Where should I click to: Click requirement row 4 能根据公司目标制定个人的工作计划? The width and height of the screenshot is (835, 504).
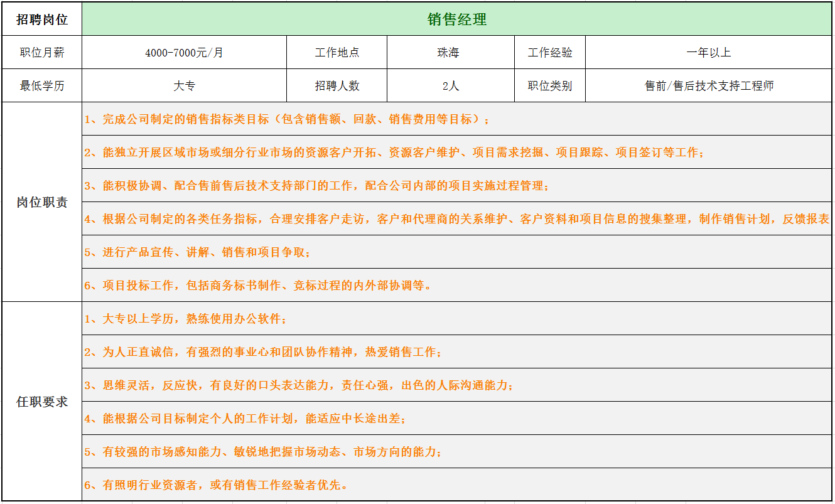coord(457,419)
